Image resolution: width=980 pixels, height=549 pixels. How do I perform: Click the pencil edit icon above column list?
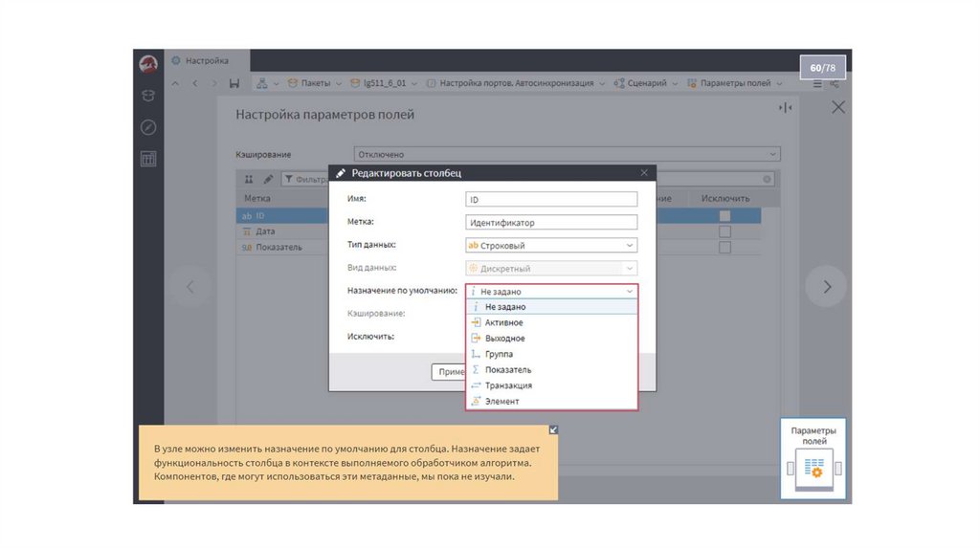[x=268, y=179]
